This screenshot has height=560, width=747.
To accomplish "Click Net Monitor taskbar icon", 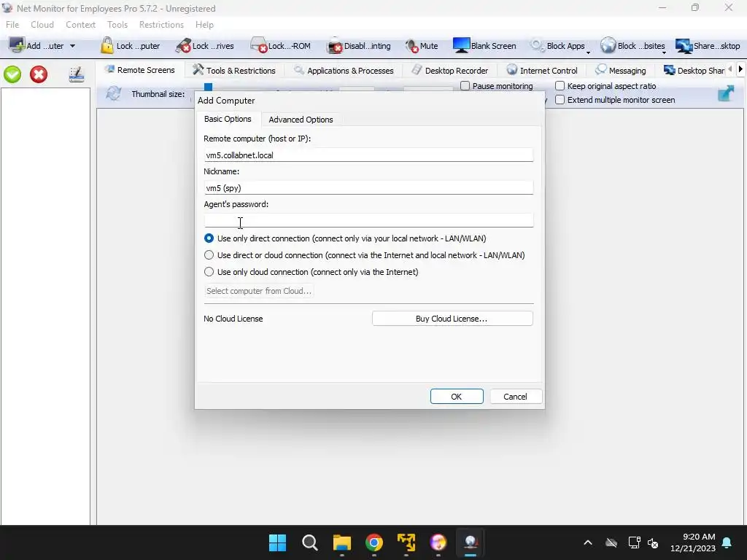I will point(471,542).
